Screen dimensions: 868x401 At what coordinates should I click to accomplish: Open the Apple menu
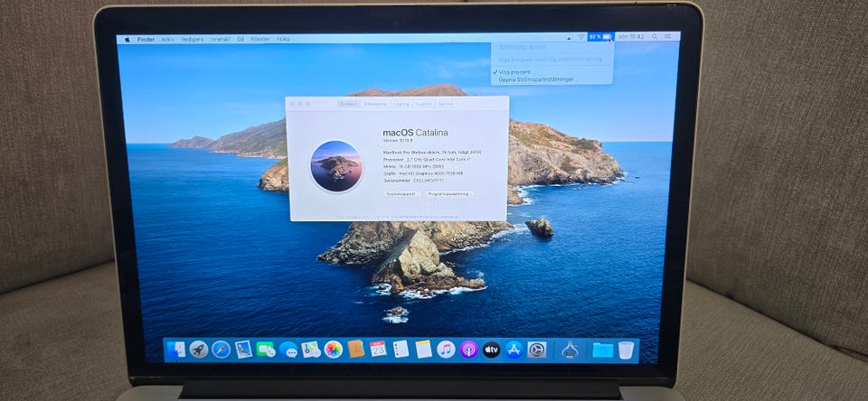127,39
